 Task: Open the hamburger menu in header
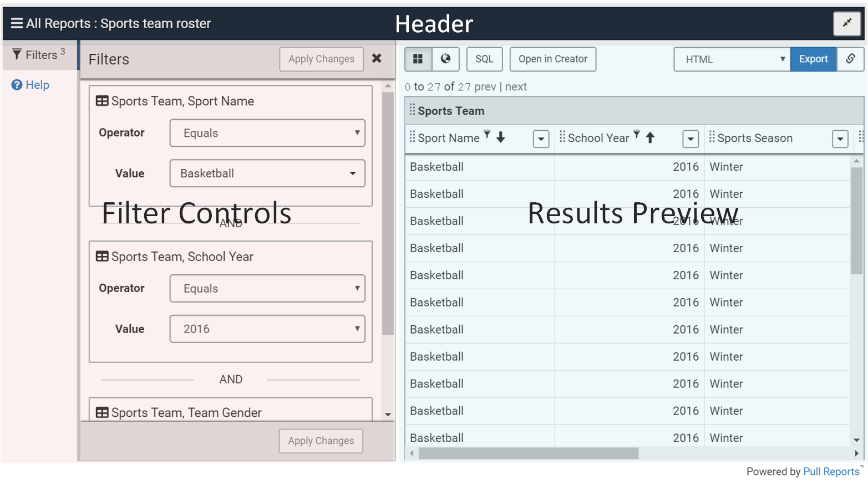17,23
